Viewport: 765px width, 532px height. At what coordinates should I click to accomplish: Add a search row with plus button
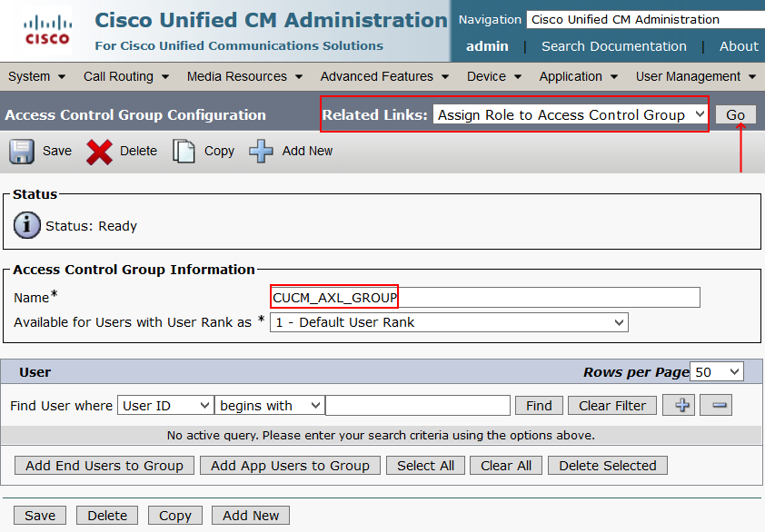pos(678,405)
